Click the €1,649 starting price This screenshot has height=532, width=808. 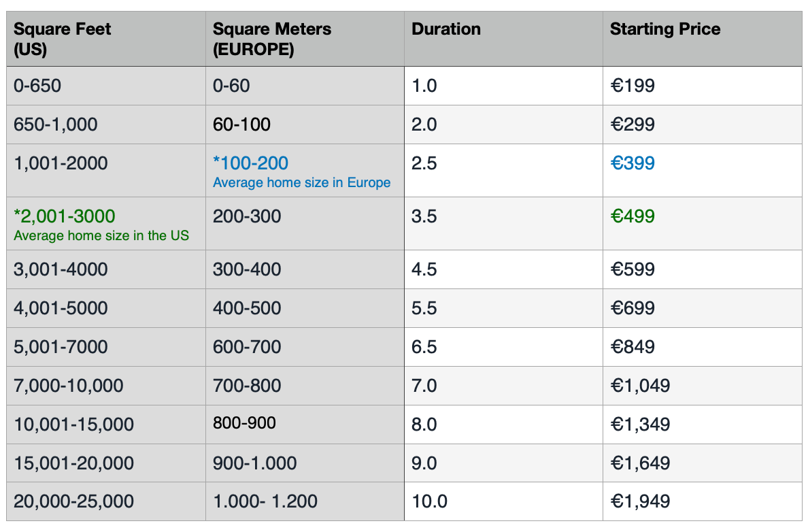pos(640,463)
